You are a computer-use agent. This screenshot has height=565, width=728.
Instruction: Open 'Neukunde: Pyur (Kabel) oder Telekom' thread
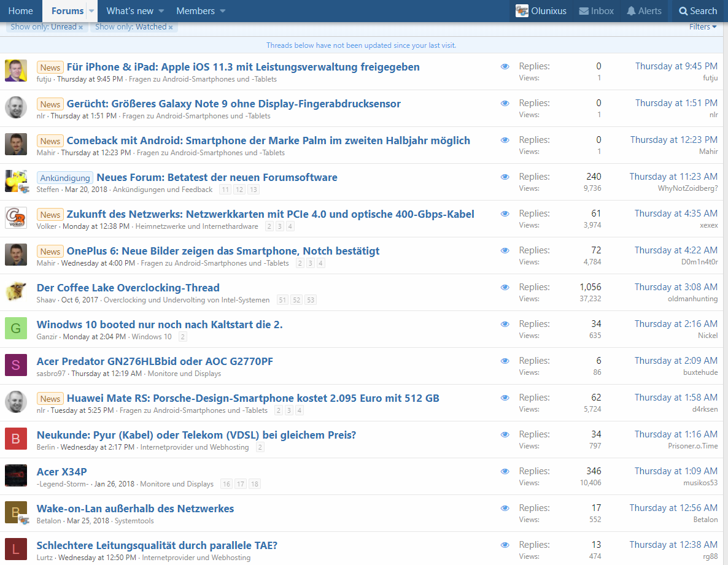click(x=196, y=435)
